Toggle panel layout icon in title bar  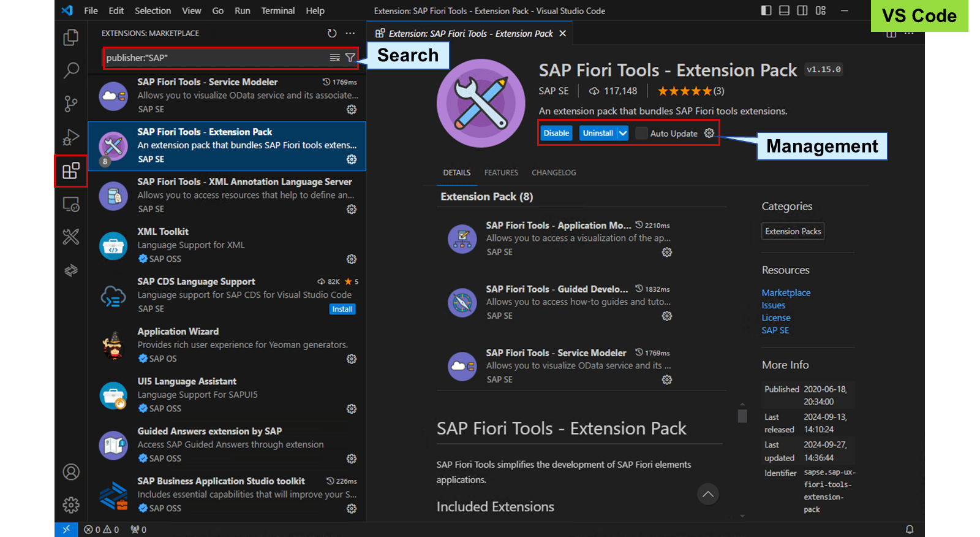pyautogui.click(x=784, y=10)
